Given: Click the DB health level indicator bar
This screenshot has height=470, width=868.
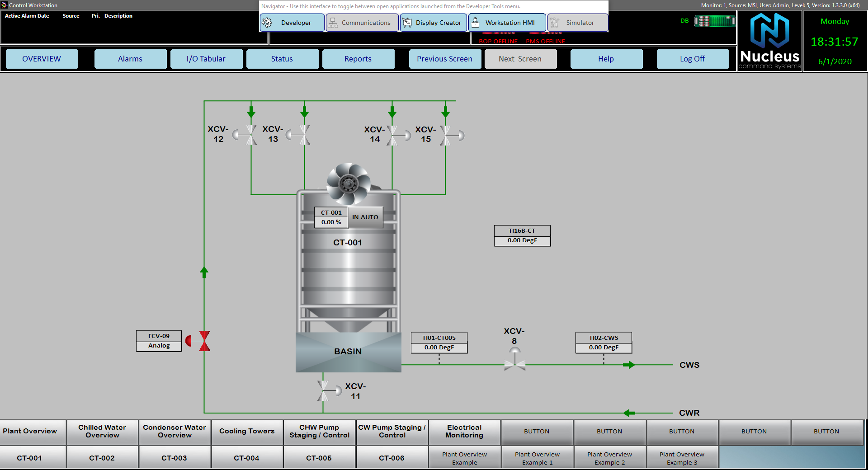Looking at the screenshot, I should pyautogui.click(x=714, y=21).
